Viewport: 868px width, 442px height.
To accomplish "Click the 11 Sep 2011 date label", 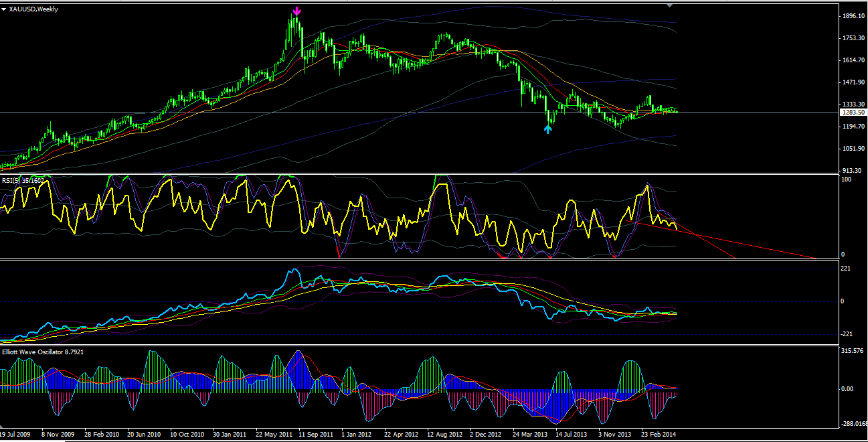I will (x=315, y=434).
